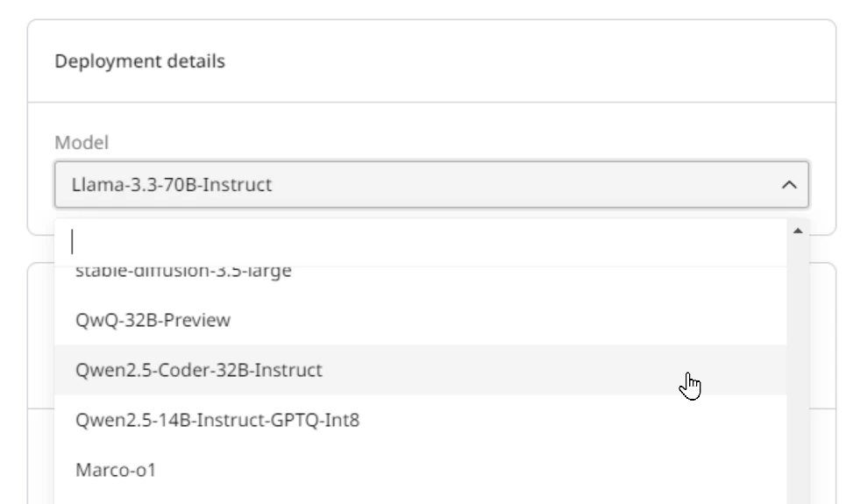Select QwQ-32B-Preview from the model list

pyautogui.click(x=420, y=320)
